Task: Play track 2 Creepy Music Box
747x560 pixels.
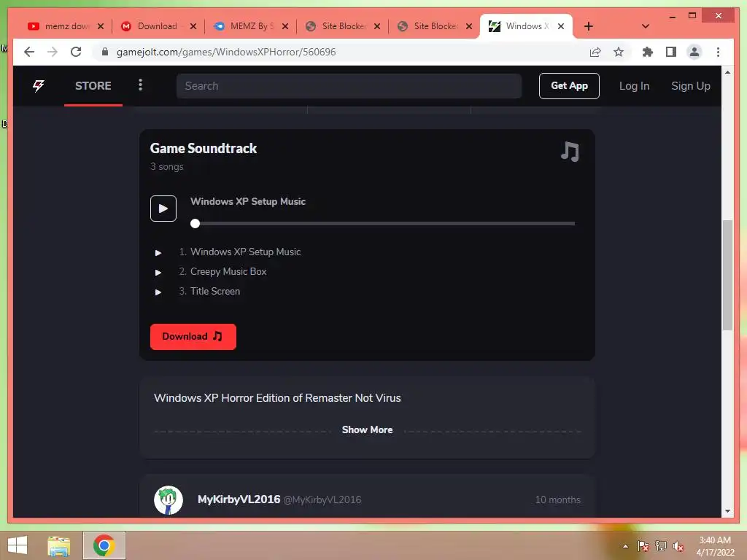Action: (158, 273)
